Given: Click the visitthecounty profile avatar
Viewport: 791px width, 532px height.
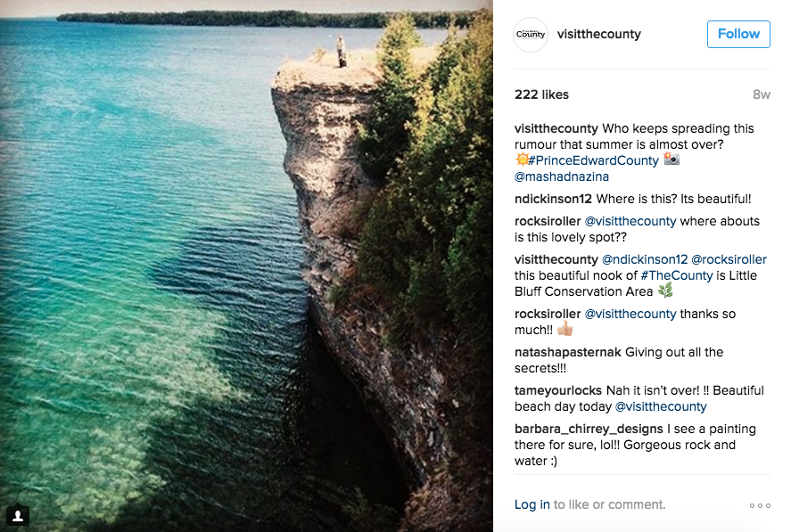Looking at the screenshot, I should [x=531, y=35].
